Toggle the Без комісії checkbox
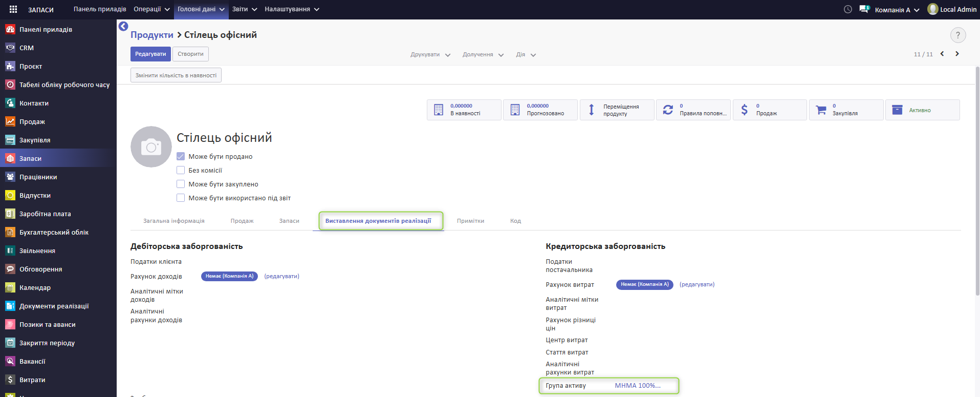 coord(181,170)
